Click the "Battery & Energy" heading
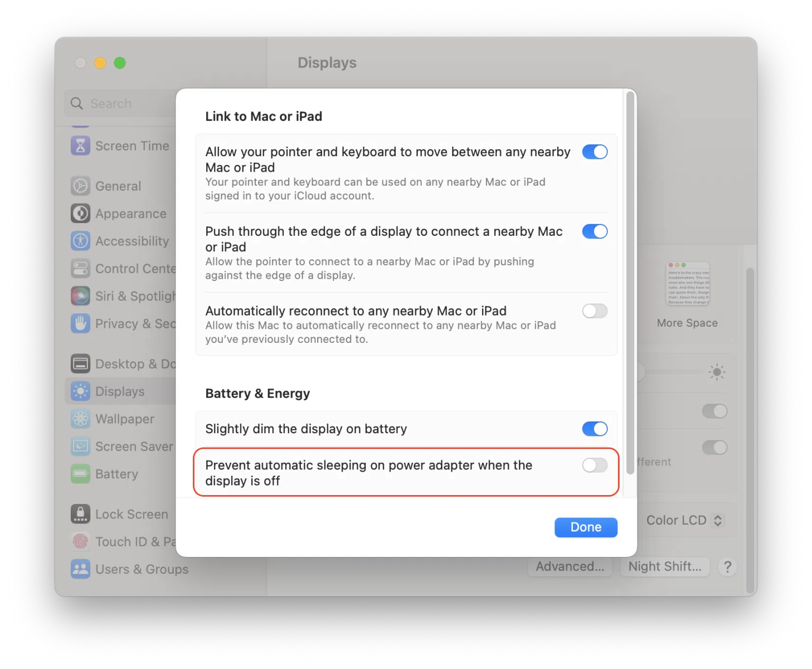The image size is (812, 669). click(x=257, y=393)
